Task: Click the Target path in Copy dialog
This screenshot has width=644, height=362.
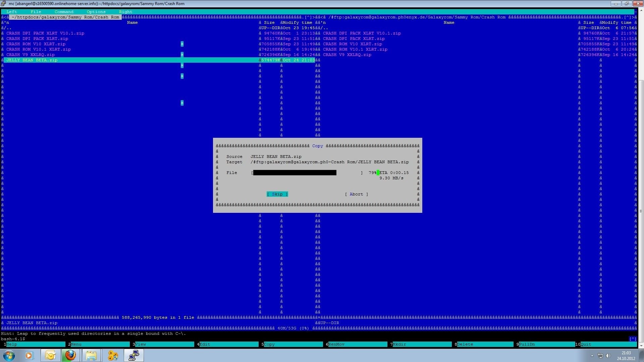Action: 330,162
